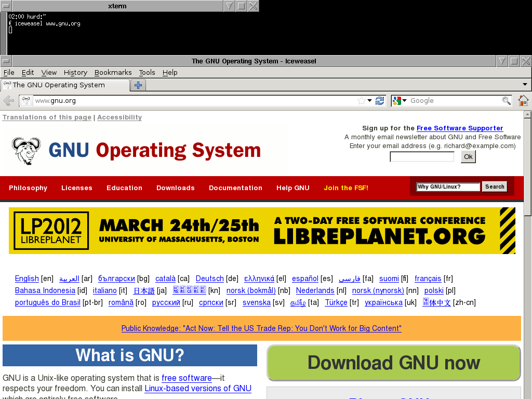Open the Google search engine selector dropdown
Screen dimensions: 532x399
[400, 101]
